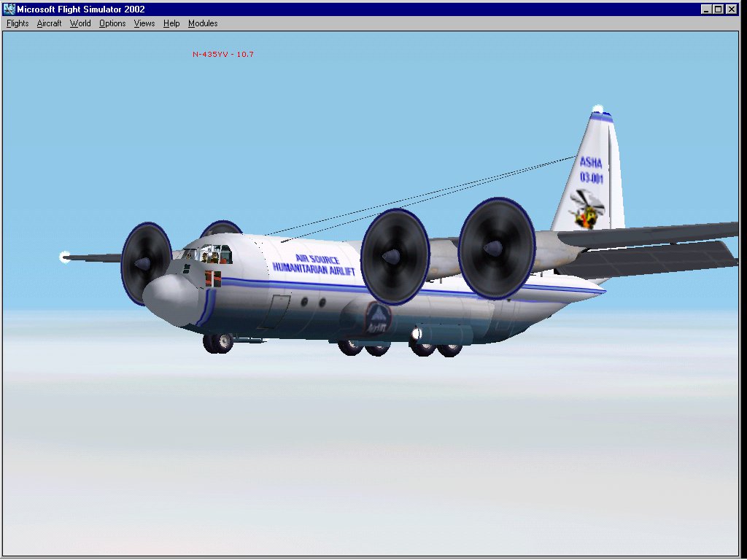Open the Views menu
This screenshot has width=747, height=560.
click(x=144, y=23)
